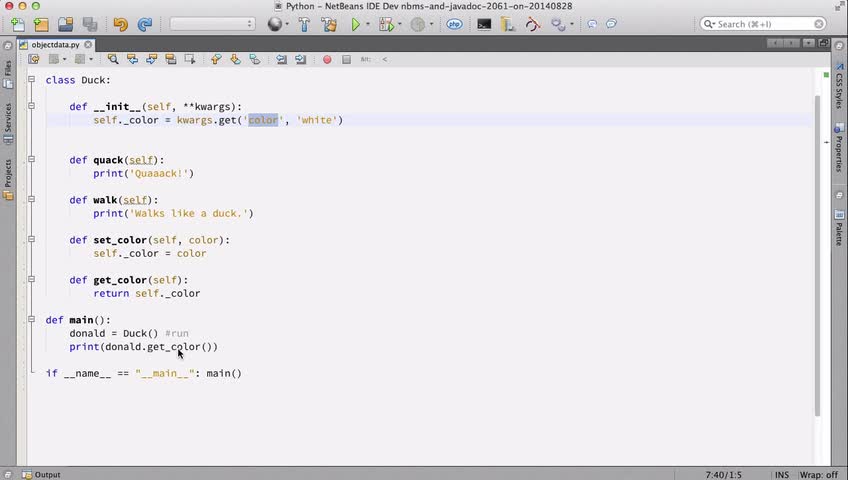Collapse the class Duck fold marker
This screenshot has width=848, height=480.
point(31,79)
